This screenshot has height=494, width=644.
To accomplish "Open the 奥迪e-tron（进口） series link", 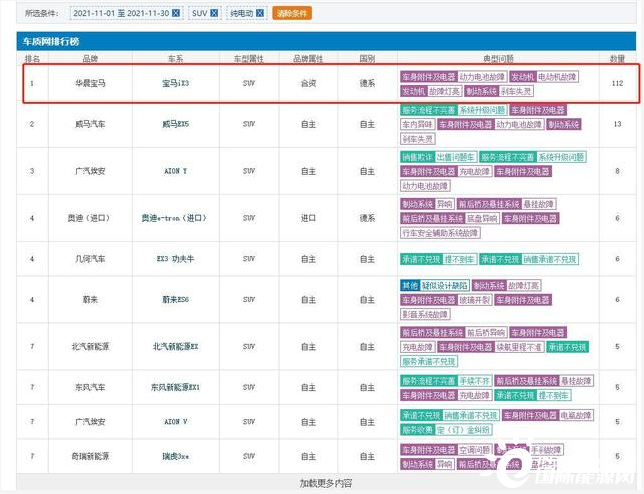I will coord(174,218).
